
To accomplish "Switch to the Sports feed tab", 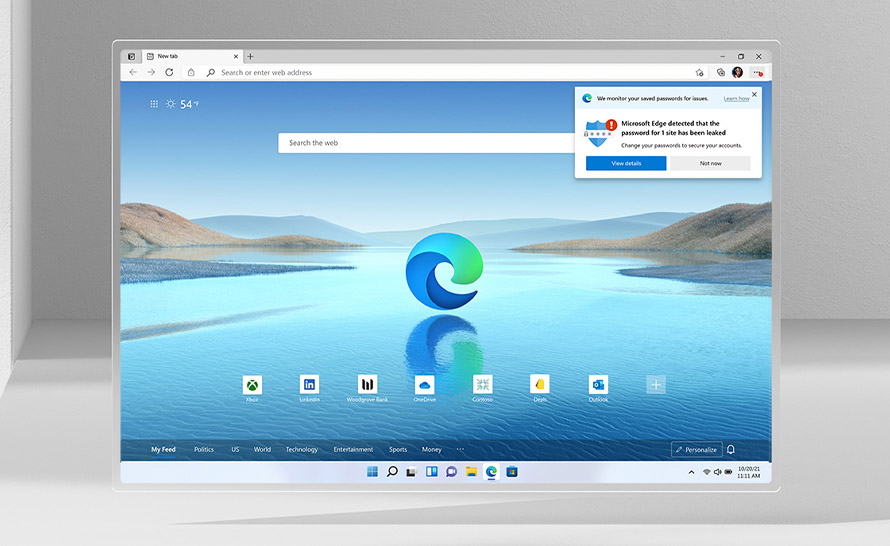I will point(398,450).
